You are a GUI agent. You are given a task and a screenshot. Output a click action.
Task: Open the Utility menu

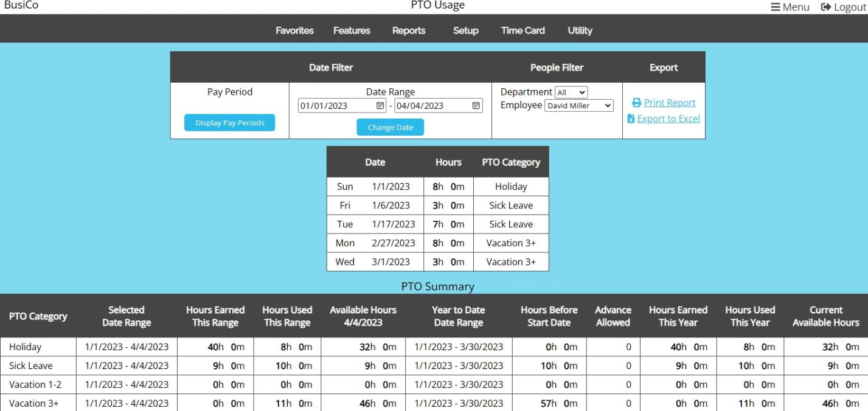[580, 30]
